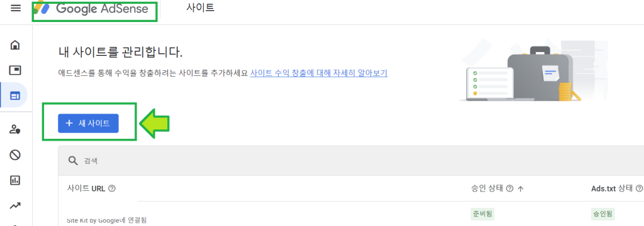Click the 새 사이트 button
This screenshot has height=226, width=644.
tap(88, 124)
